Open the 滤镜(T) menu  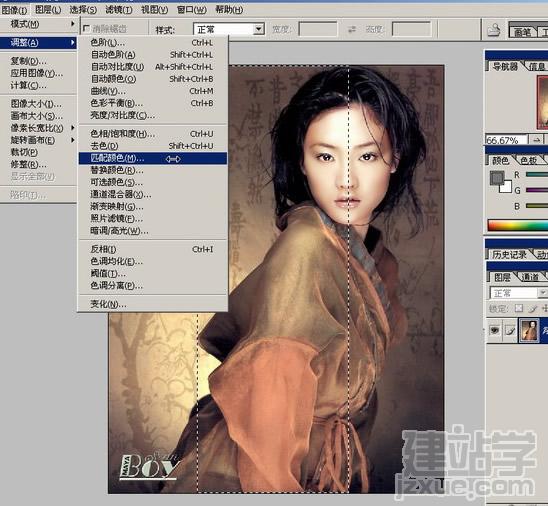tap(119, 10)
